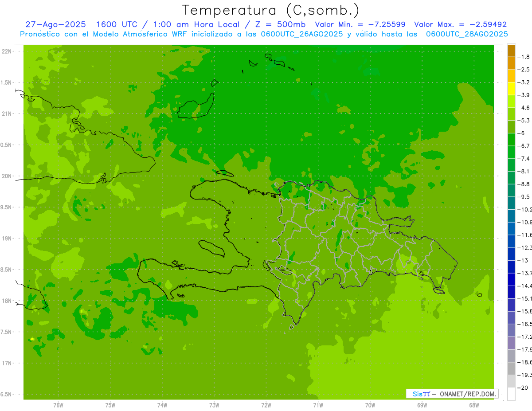
Task: Click the '74W' longitude label
Action: [162, 405]
